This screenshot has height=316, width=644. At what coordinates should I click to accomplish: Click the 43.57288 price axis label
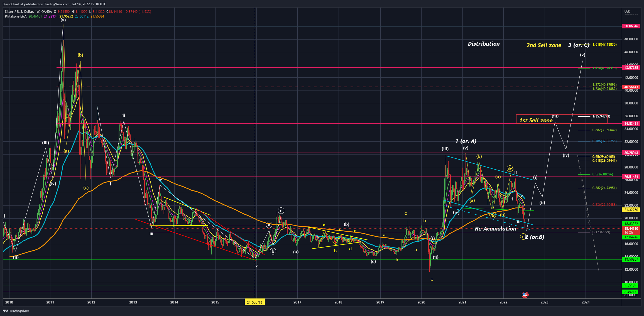(631, 68)
